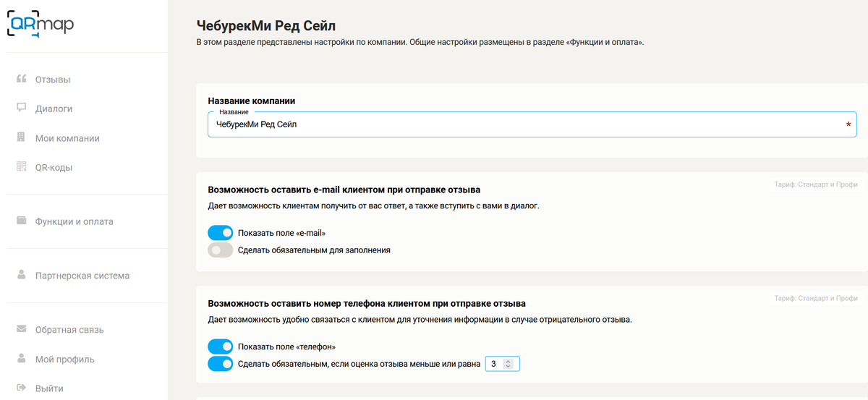Open the Отзывы section
Viewport: 868px width, 400px height.
tap(53, 80)
